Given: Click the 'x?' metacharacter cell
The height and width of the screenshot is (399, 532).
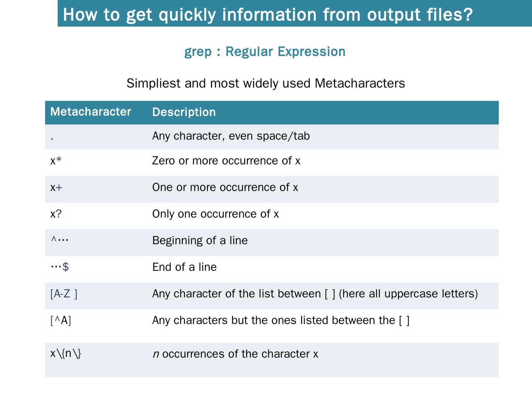Looking at the screenshot, I should (56, 214).
